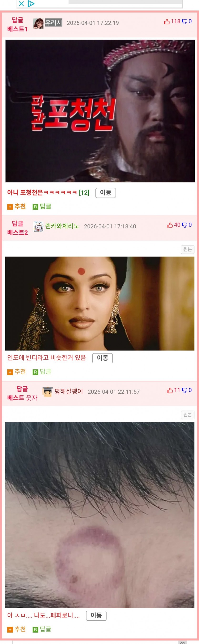
Task: Click the AdChoices triangle icon
Action: pos(31,4)
